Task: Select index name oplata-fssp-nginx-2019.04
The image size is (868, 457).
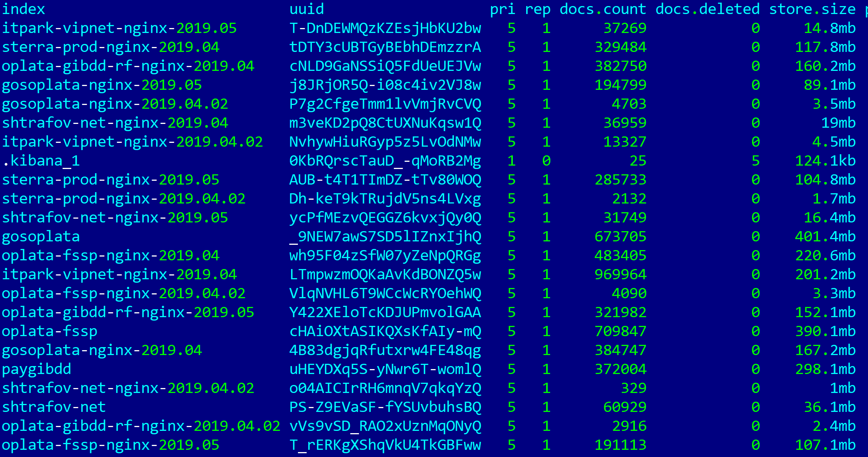Action: coord(111,255)
